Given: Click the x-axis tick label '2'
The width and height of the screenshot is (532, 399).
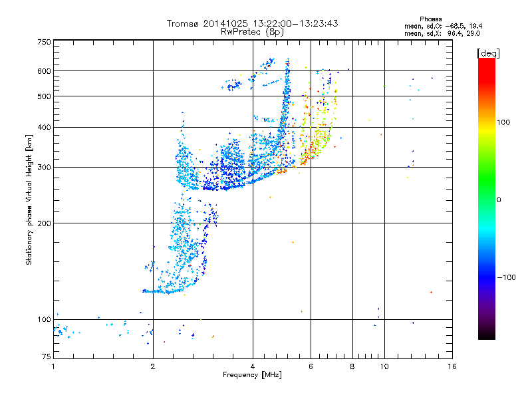Looking at the screenshot, I should click(x=153, y=366).
